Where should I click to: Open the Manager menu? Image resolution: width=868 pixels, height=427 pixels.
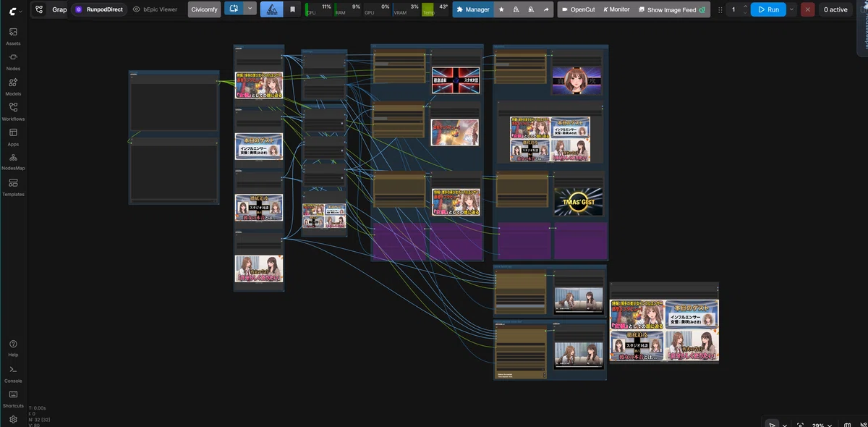pyautogui.click(x=474, y=9)
